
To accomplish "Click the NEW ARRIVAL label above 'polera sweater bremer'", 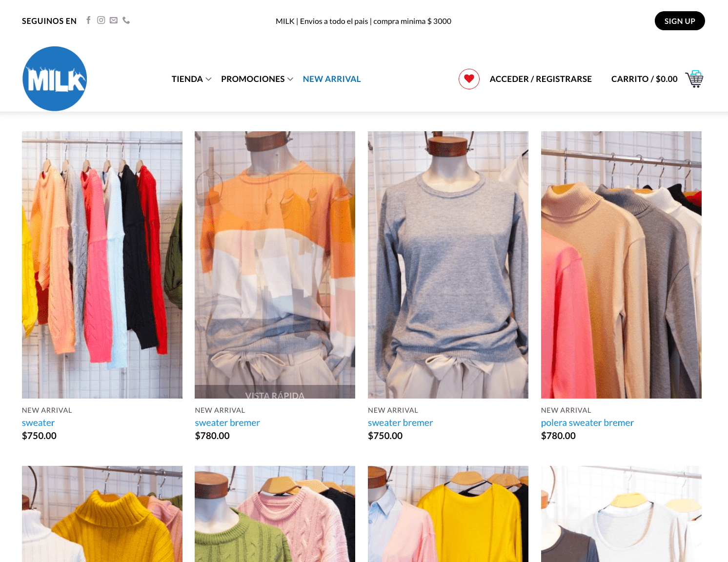I will coord(566,410).
